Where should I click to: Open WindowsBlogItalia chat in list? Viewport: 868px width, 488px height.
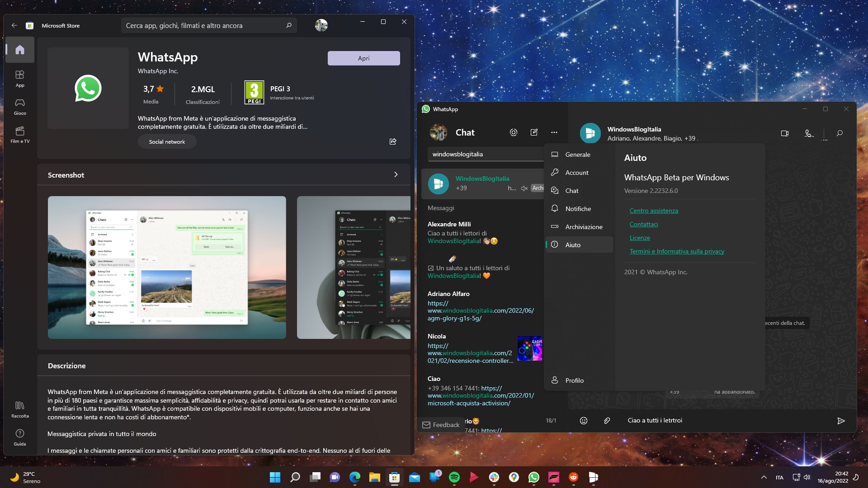[x=483, y=183]
